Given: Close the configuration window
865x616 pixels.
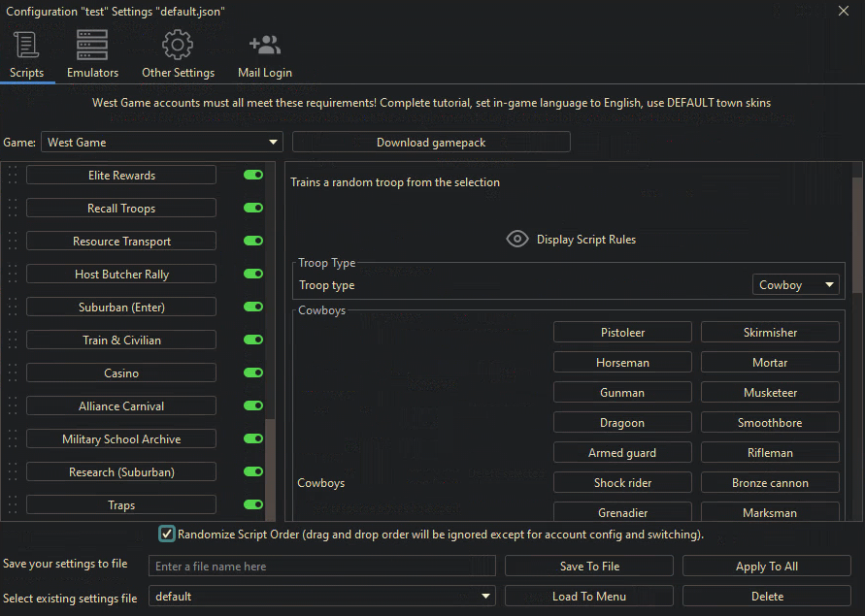Looking at the screenshot, I should tap(844, 11).
